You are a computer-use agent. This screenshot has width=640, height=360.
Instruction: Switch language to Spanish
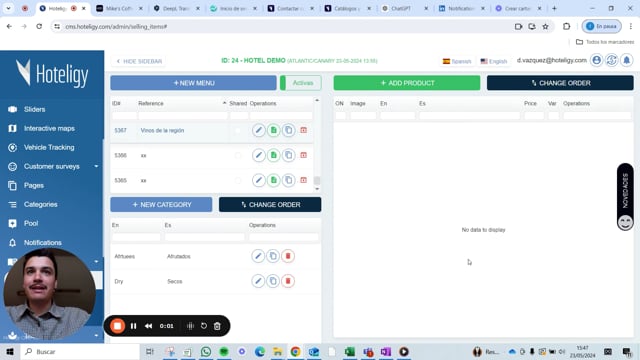pos(457,61)
